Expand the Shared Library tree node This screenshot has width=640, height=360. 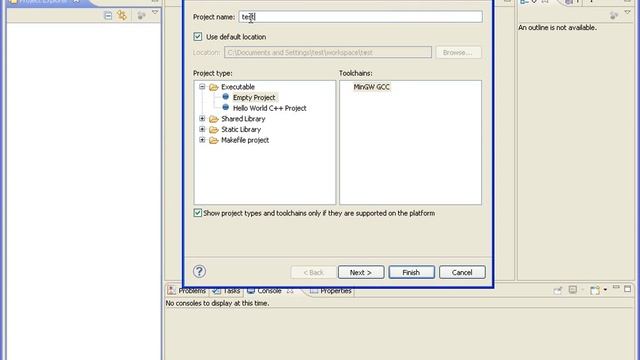pos(202,119)
